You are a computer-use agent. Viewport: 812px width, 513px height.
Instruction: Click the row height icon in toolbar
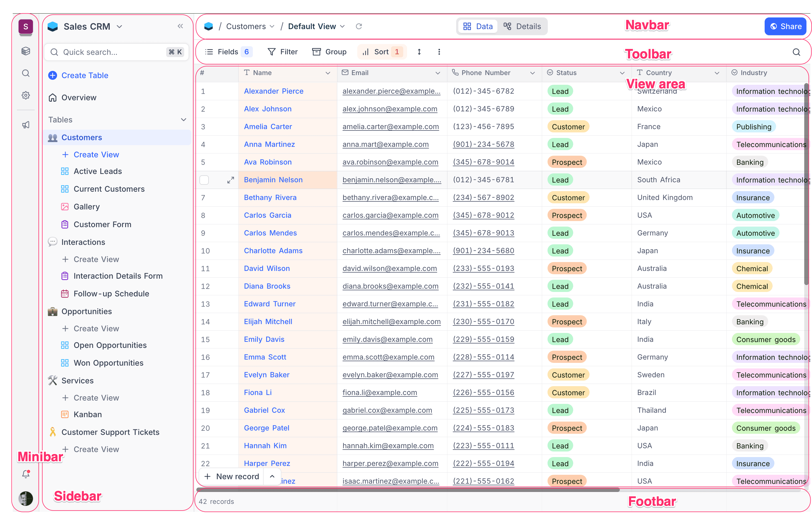[419, 52]
